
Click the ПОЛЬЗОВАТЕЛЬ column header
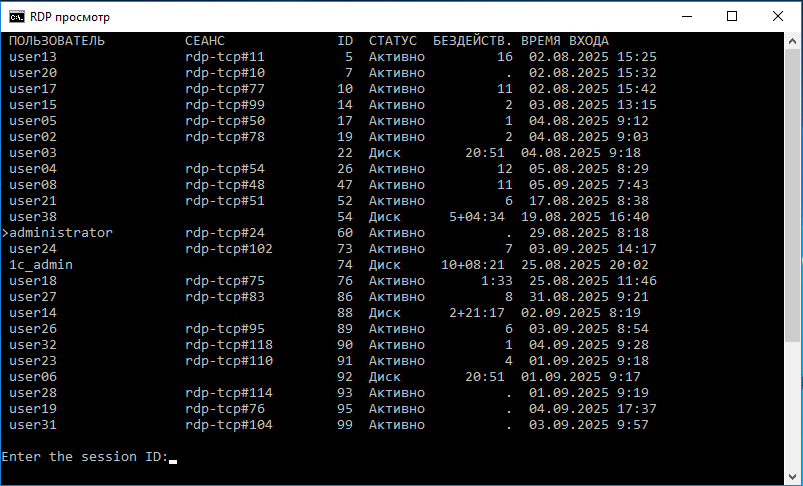point(57,41)
